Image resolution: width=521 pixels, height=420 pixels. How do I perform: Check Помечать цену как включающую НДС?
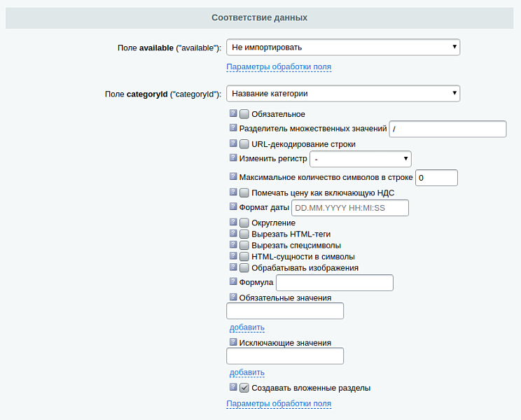[244, 192]
